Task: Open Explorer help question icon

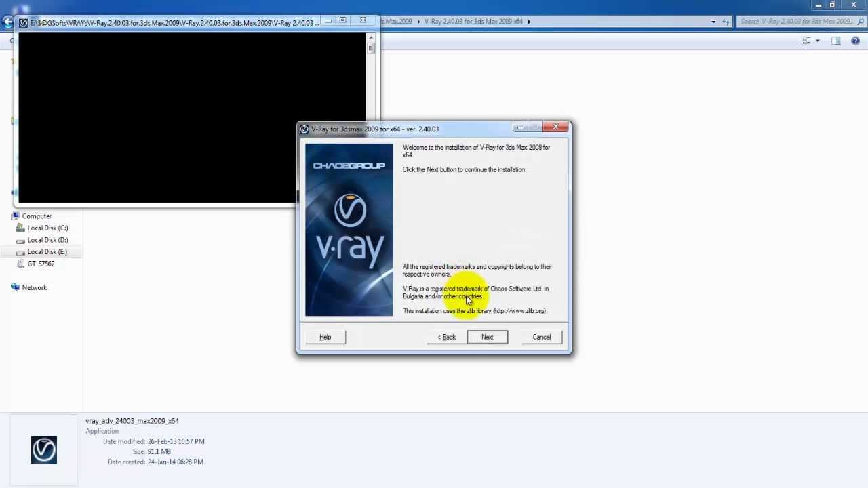Action: coord(855,41)
